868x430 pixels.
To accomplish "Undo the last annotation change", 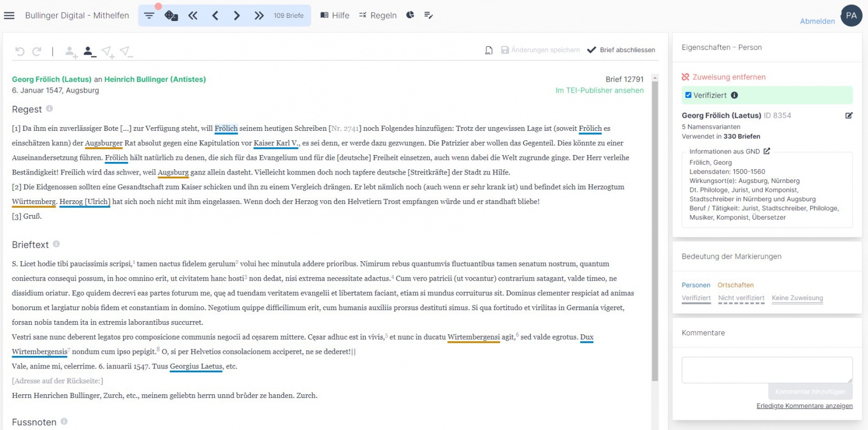I will [x=20, y=51].
